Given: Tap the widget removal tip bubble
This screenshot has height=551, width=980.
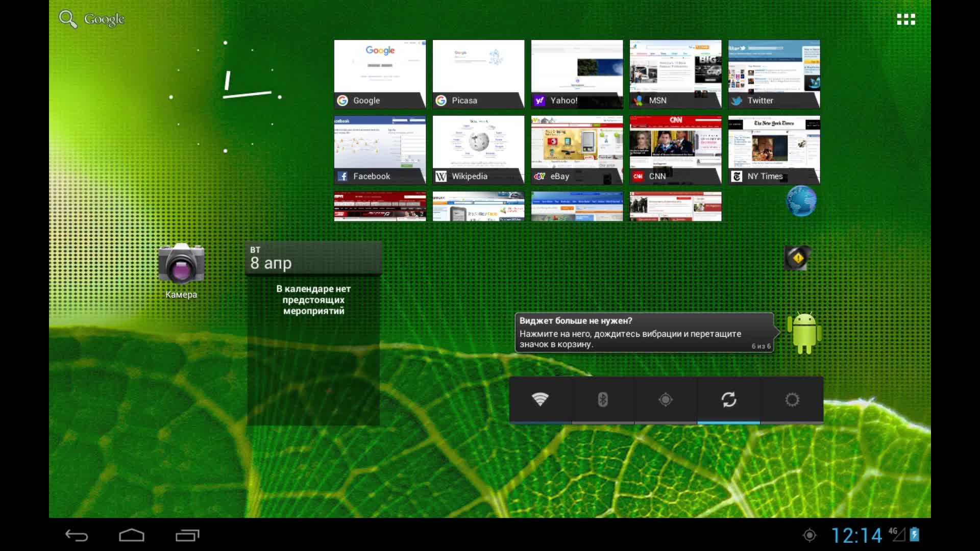Looking at the screenshot, I should (645, 333).
